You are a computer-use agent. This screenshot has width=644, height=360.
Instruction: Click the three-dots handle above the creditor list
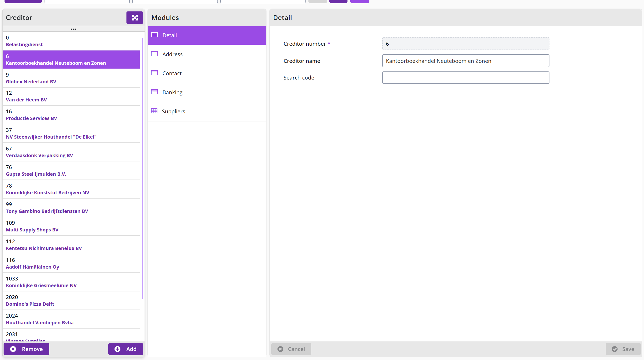tap(73, 29)
